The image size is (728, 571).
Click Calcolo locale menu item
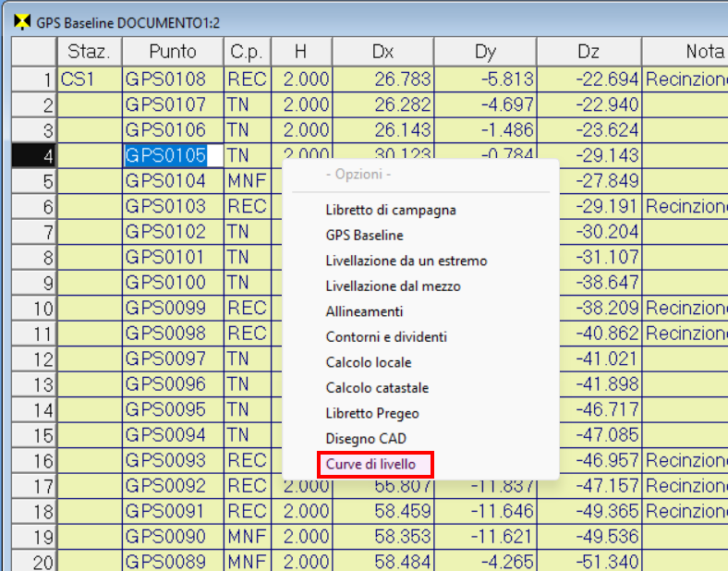pyautogui.click(x=369, y=362)
